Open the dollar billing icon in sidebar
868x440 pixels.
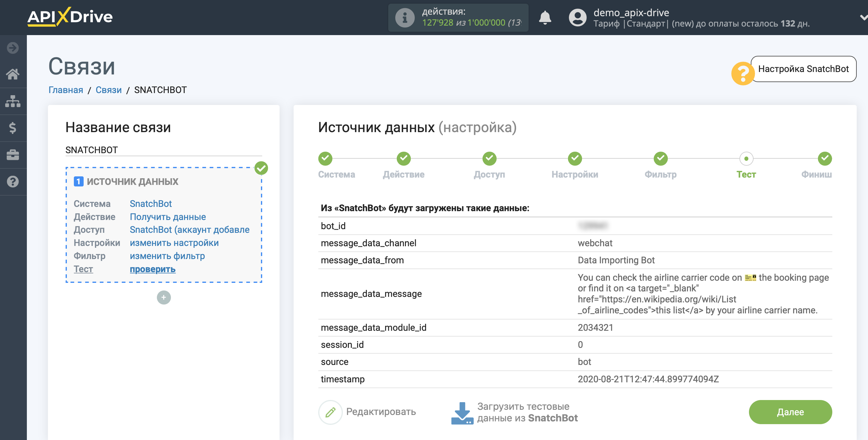click(13, 128)
